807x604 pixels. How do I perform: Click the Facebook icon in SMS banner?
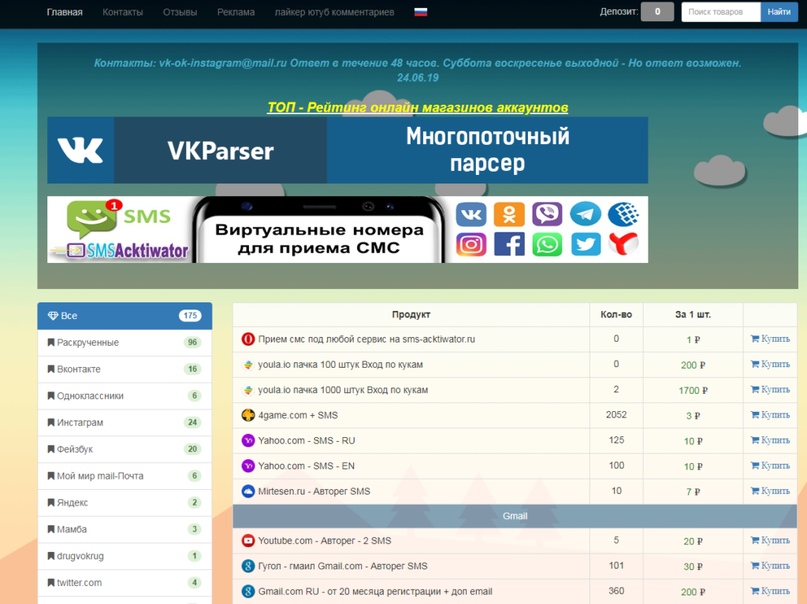509,244
